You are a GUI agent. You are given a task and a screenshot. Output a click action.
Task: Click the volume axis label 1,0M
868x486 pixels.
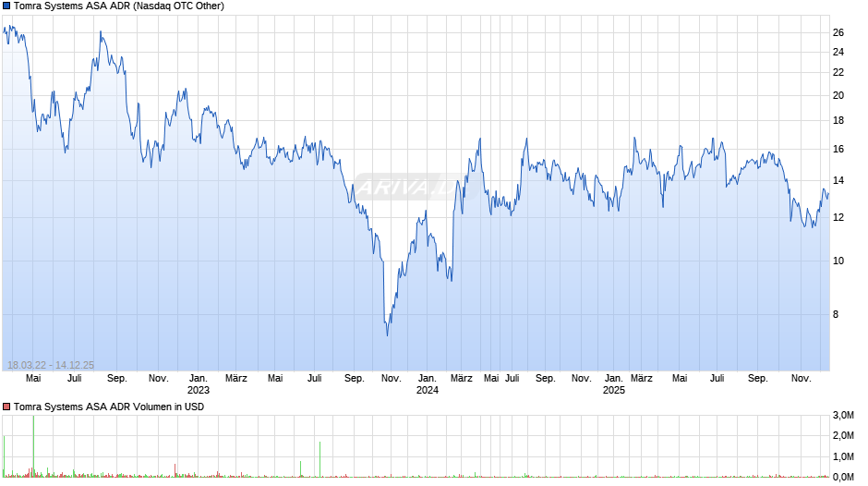click(x=843, y=456)
